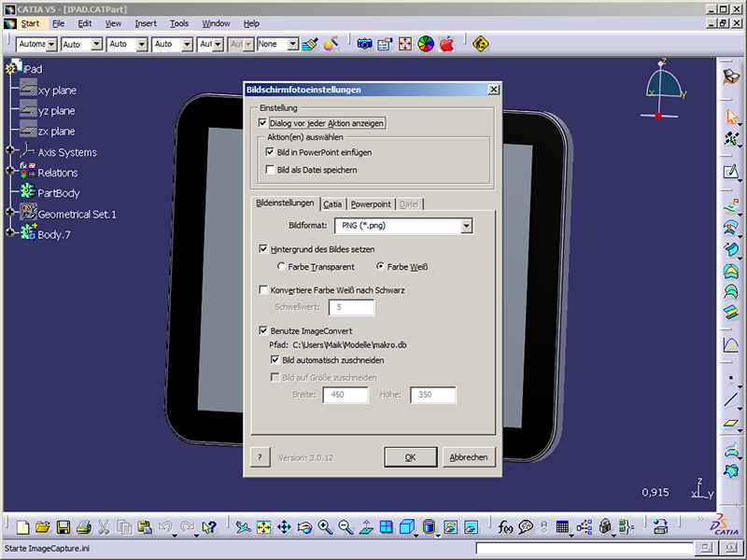Click the command input field in status bar
Viewport: 747px width, 560px height.
click(585, 548)
